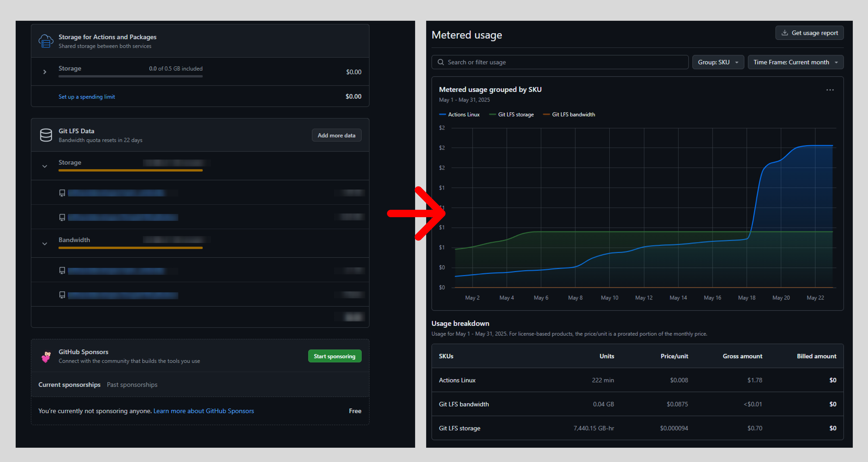
Task: Click the $0.0875 price per unit value
Action: 677,404
